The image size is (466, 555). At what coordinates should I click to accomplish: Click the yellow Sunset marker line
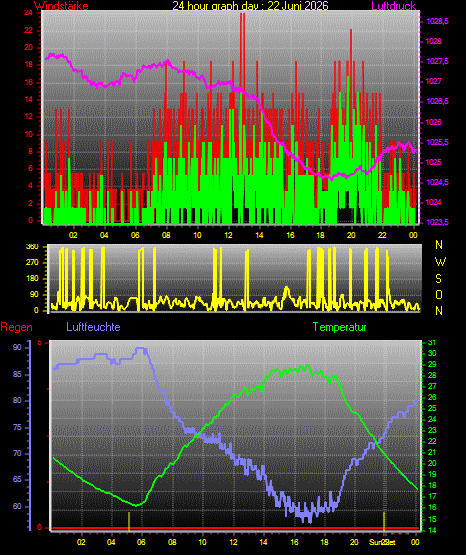[x=384, y=521]
